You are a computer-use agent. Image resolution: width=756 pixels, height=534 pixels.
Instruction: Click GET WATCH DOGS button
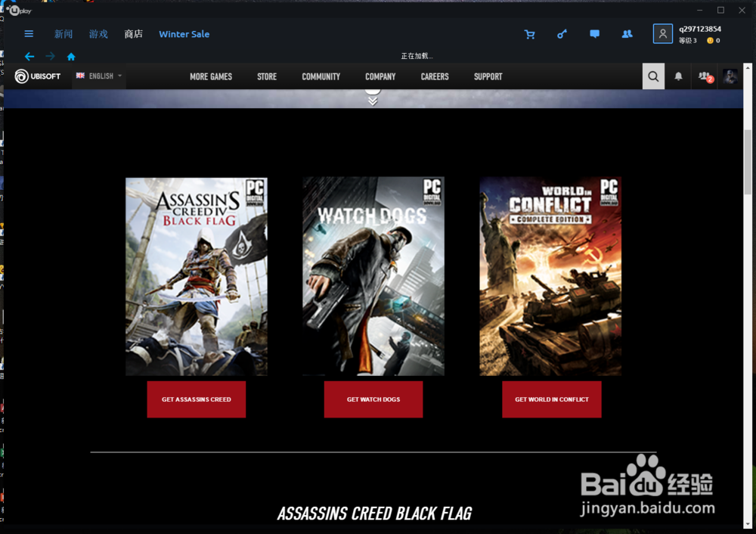click(373, 399)
